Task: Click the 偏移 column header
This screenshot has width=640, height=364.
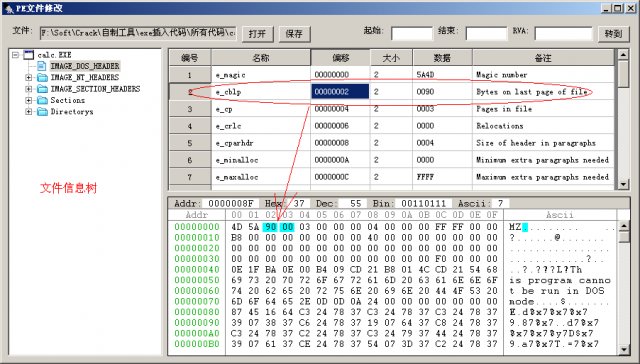Action: 340,58
